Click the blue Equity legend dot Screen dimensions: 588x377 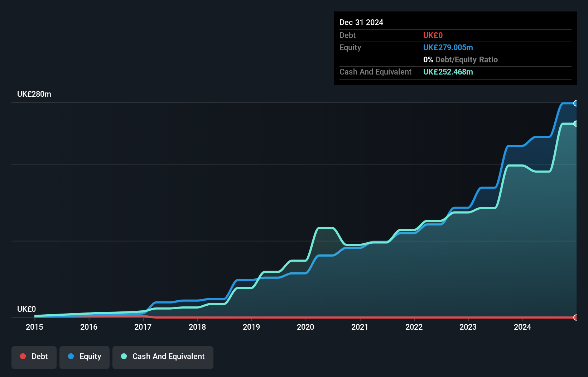[x=71, y=356]
